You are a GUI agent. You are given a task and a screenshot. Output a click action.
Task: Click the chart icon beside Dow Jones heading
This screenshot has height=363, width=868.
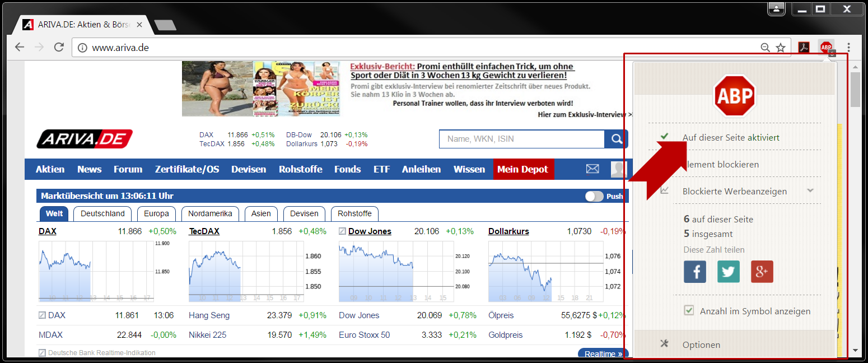click(x=342, y=231)
